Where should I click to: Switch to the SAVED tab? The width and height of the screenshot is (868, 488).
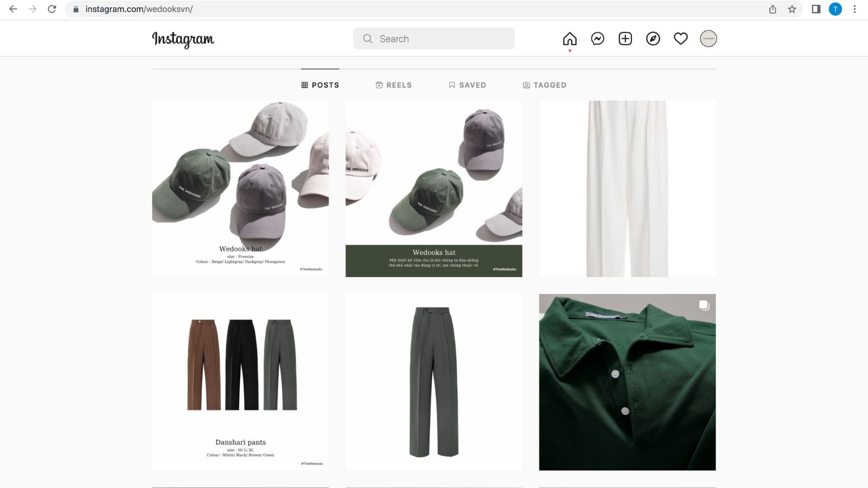[467, 85]
